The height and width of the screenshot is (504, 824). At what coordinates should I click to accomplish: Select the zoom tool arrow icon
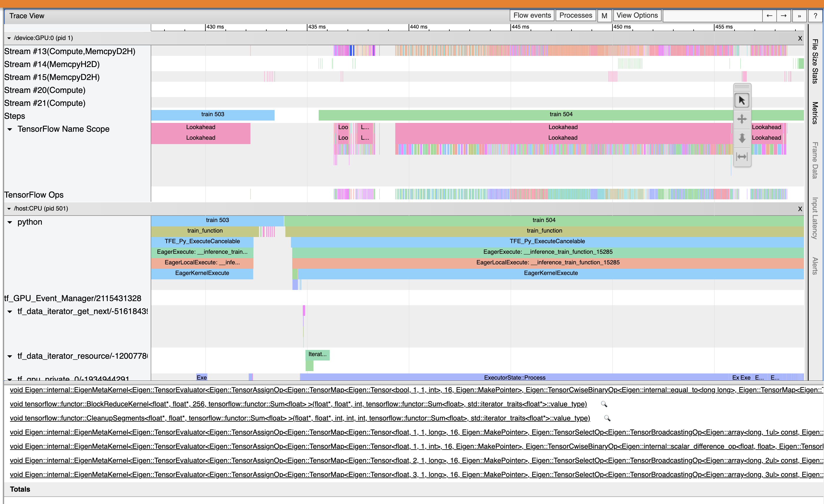pyautogui.click(x=742, y=138)
